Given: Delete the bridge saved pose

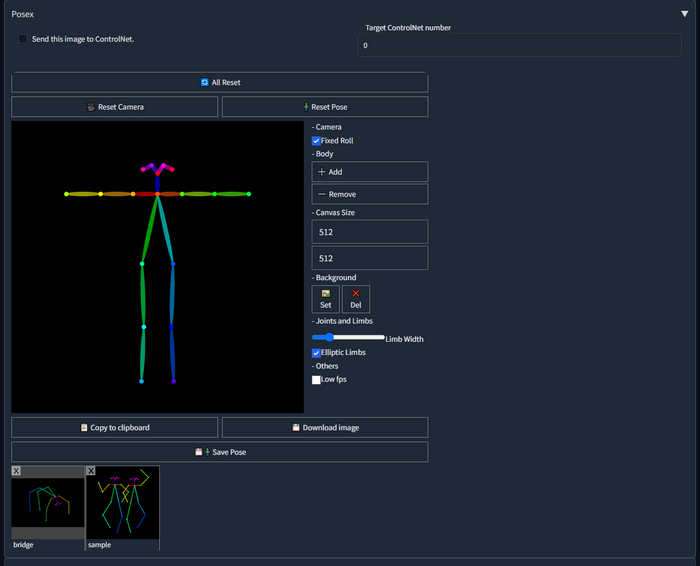Looking at the screenshot, I should pos(16,471).
